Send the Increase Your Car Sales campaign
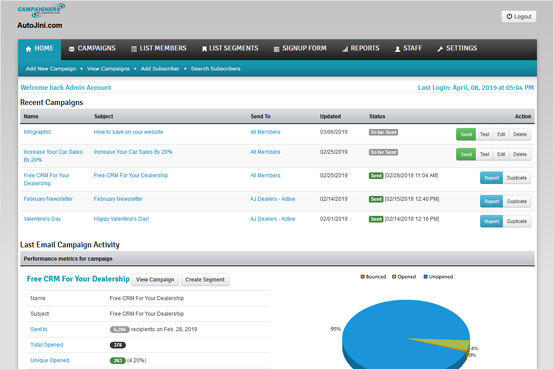The image size is (554, 370). (x=466, y=154)
